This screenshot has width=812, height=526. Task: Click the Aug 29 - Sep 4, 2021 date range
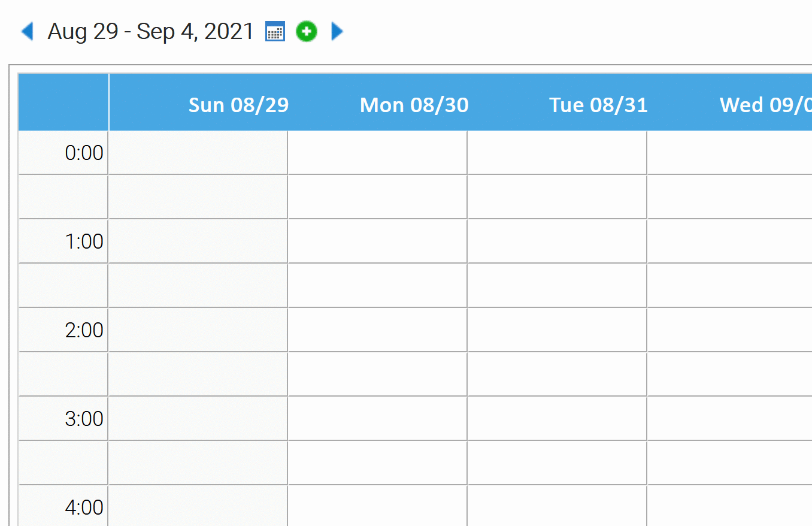pos(151,31)
